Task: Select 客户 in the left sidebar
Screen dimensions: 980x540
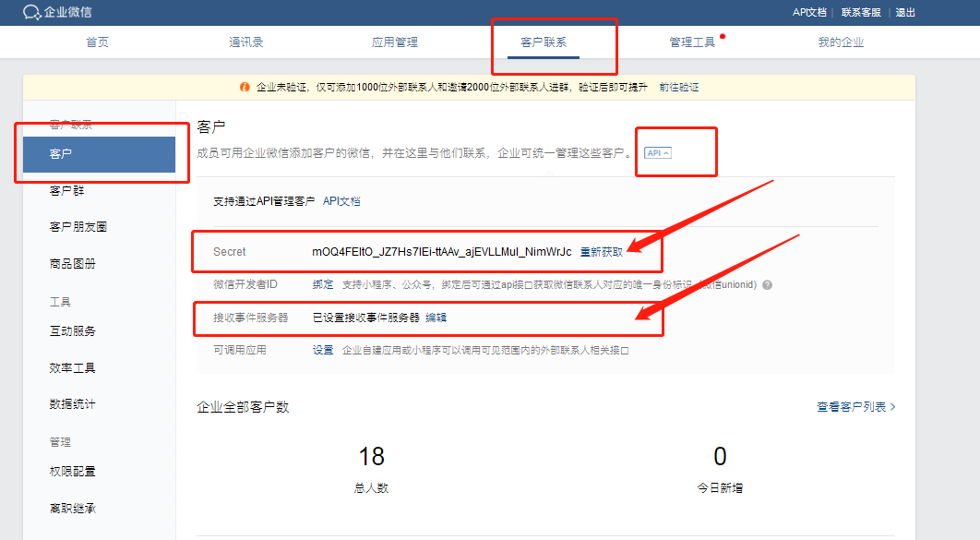Action: pos(99,154)
